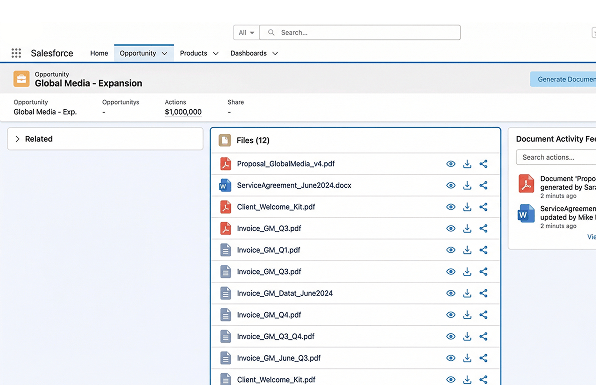Preview Invoice_GM_Q4.pdf using its eye icon

point(451,315)
